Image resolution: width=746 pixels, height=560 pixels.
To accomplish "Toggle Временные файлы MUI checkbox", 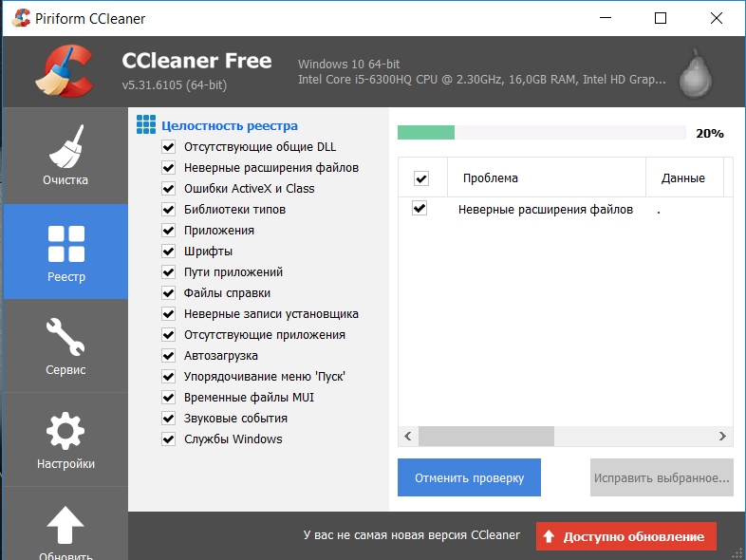I will click(168, 398).
